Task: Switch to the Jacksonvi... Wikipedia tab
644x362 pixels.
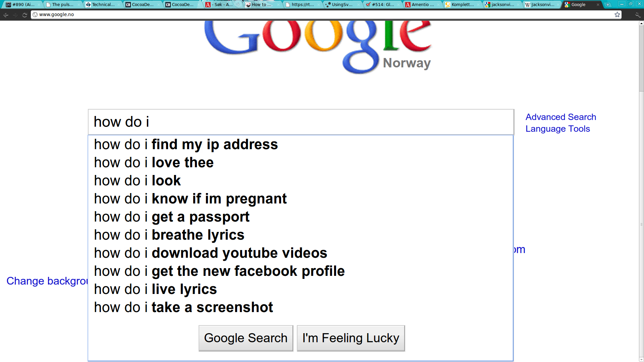Action: (x=541, y=5)
